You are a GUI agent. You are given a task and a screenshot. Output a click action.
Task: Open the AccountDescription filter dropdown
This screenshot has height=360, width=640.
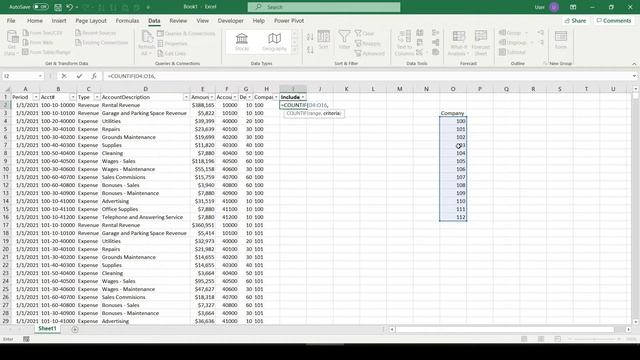point(186,97)
